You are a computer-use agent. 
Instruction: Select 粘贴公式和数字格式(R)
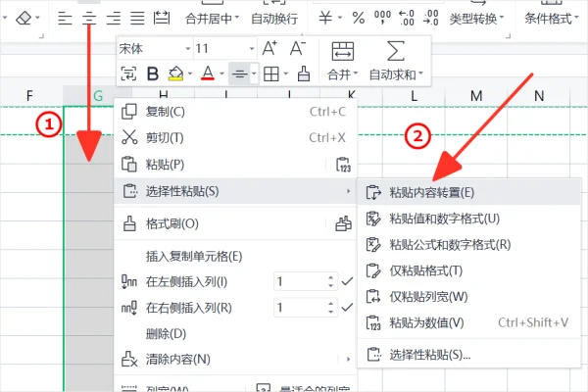click(x=468, y=245)
